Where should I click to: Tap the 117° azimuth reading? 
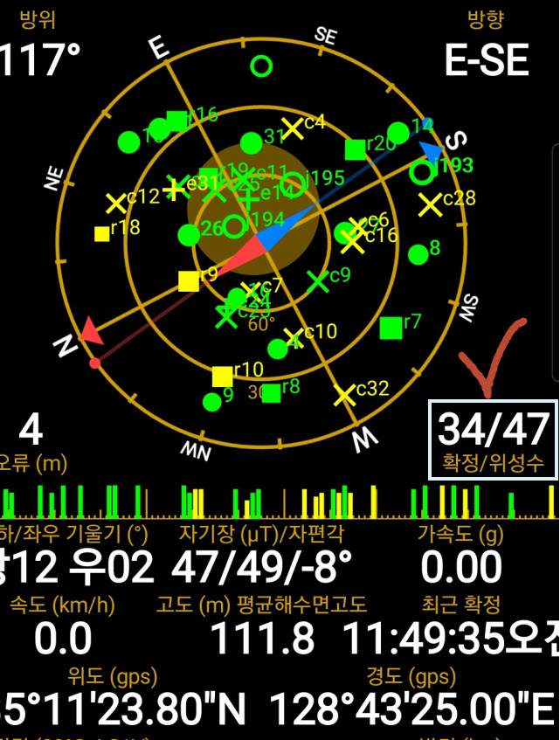(40, 60)
